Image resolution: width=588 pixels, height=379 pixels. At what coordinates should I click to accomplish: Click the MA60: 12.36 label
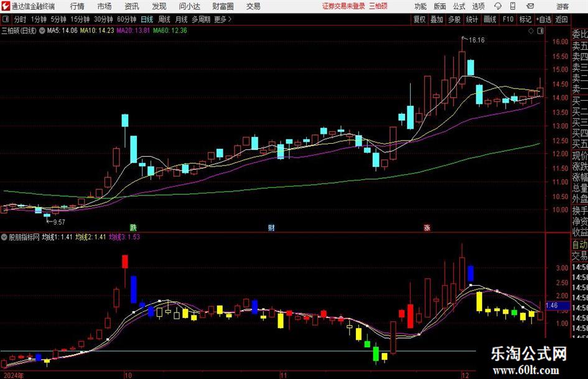[170, 30]
